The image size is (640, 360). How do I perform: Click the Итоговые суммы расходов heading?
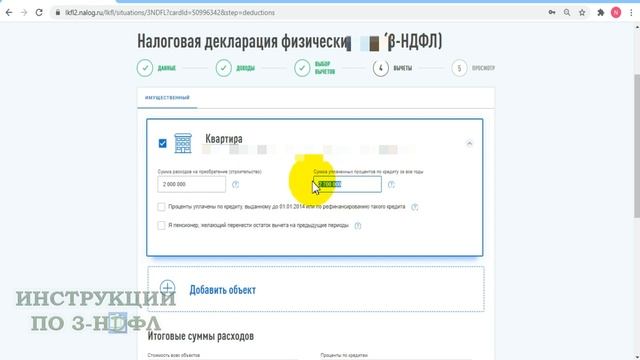click(x=201, y=336)
